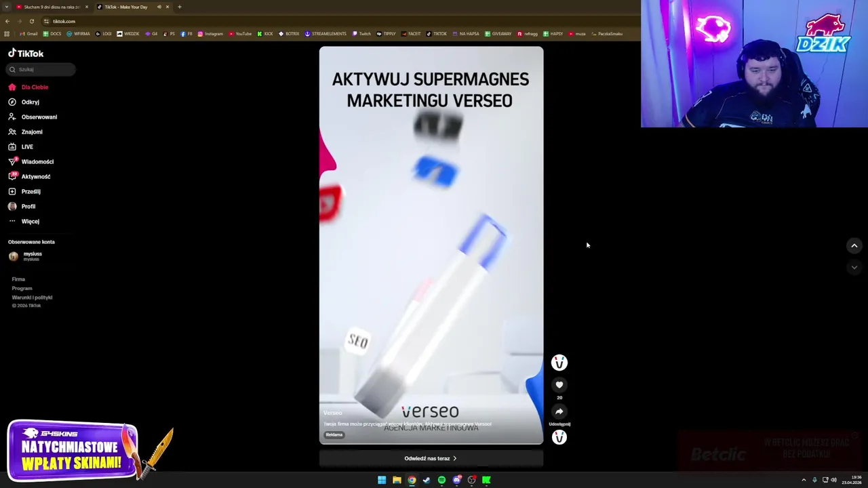Open Discord from the taskbar
868x488 pixels.
click(456, 480)
